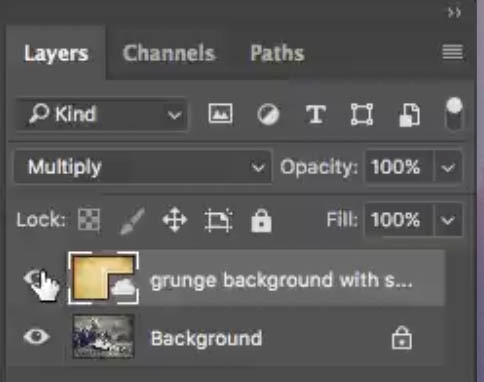Open the Layers panel options menu
This screenshot has height=382, width=484.
coord(452,52)
